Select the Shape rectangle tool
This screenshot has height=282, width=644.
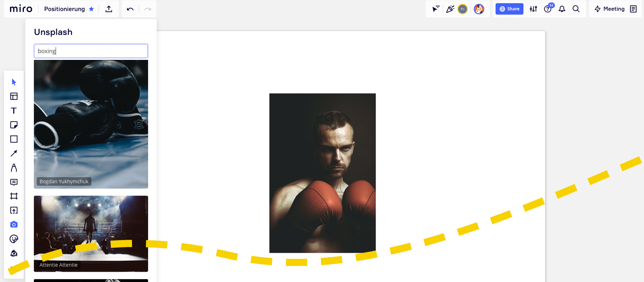[x=14, y=139]
